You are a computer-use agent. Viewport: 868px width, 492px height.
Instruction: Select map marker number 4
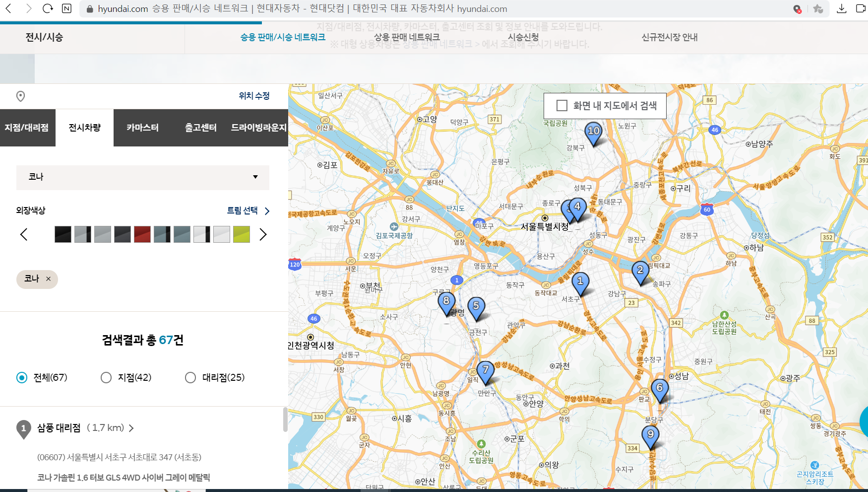[577, 209]
